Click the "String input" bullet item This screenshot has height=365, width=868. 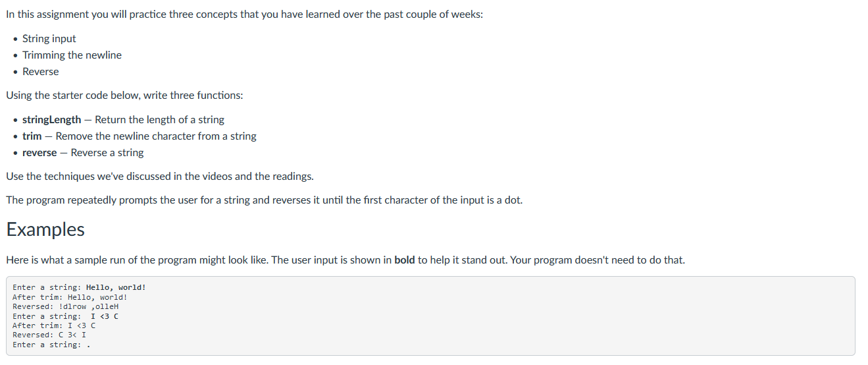click(x=49, y=39)
